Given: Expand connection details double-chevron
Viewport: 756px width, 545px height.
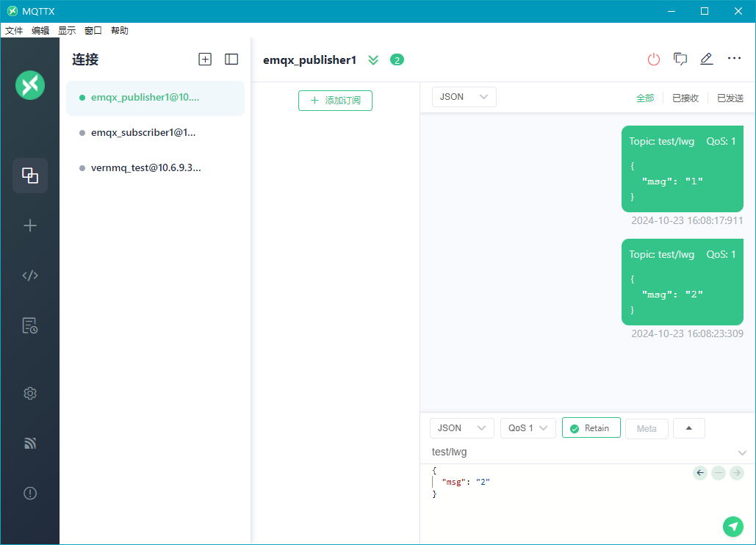Looking at the screenshot, I should pos(373,59).
